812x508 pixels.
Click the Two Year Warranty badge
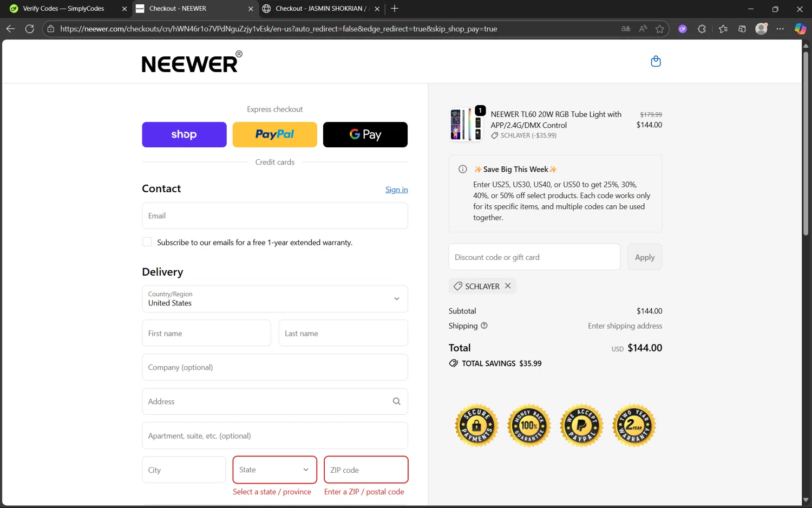tap(634, 426)
